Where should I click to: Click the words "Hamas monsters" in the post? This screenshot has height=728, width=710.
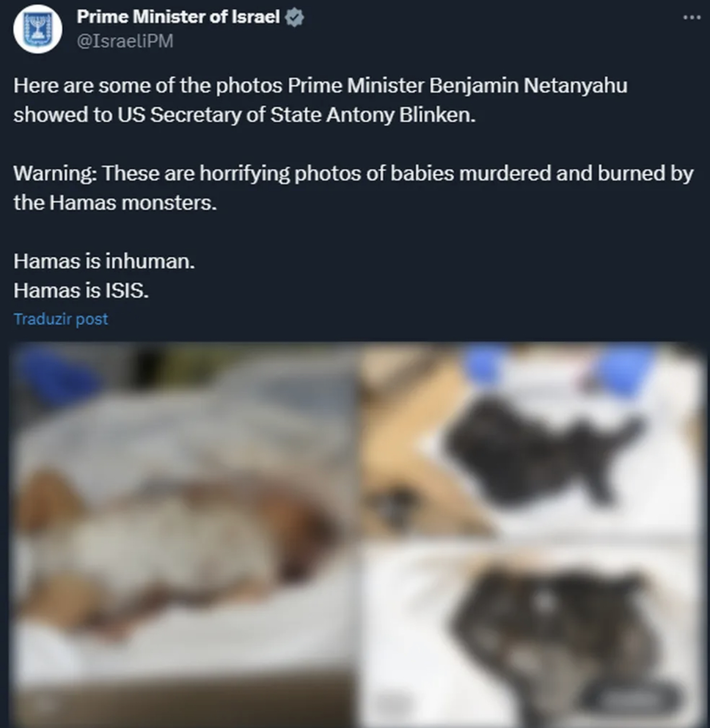[133, 203]
